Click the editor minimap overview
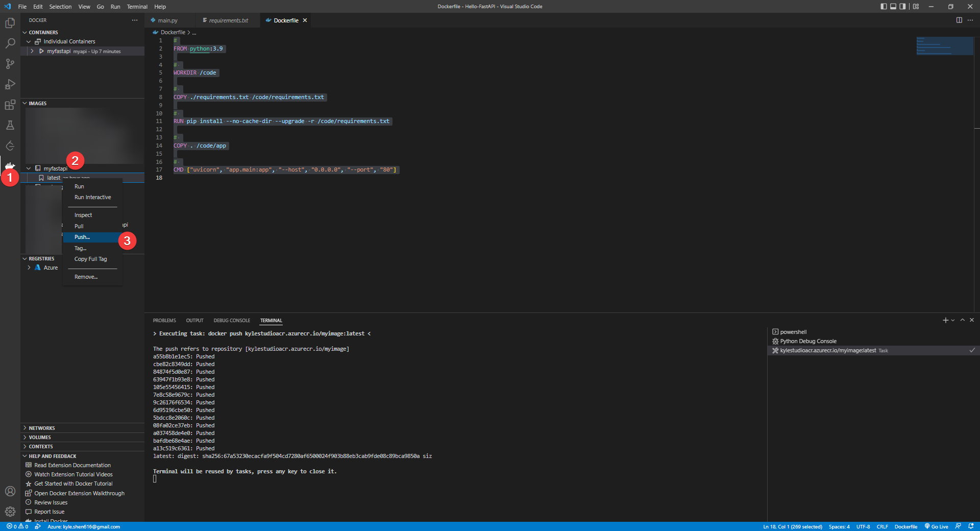This screenshot has height=531, width=980. 945,46
